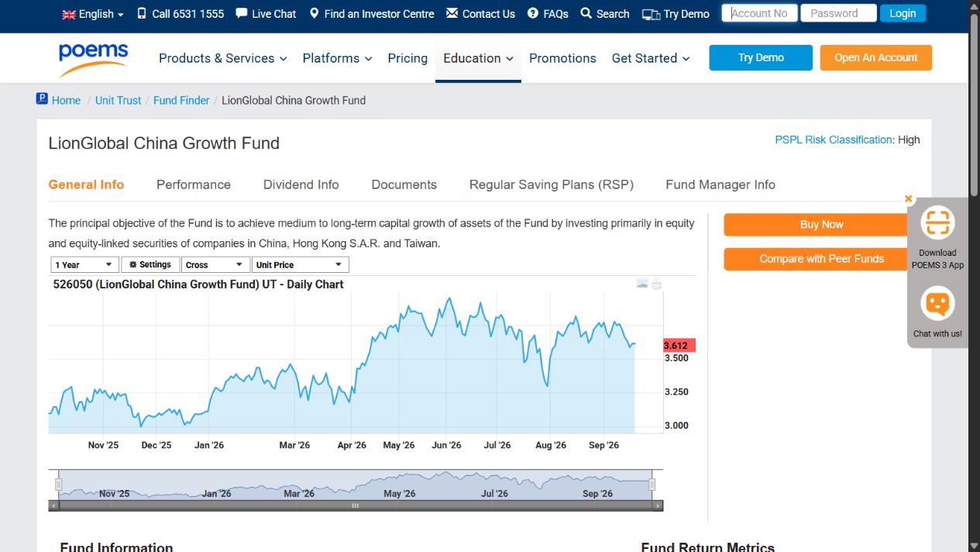Focus the Account No field

[759, 13]
